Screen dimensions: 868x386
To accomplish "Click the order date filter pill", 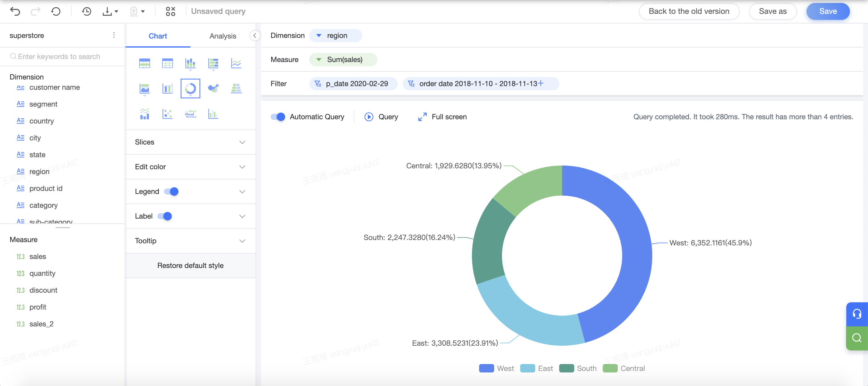I will (480, 83).
